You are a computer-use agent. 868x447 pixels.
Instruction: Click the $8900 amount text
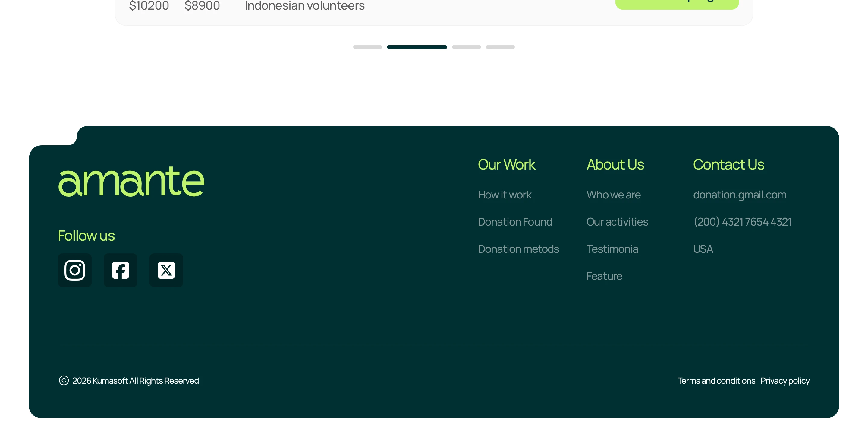tap(202, 6)
